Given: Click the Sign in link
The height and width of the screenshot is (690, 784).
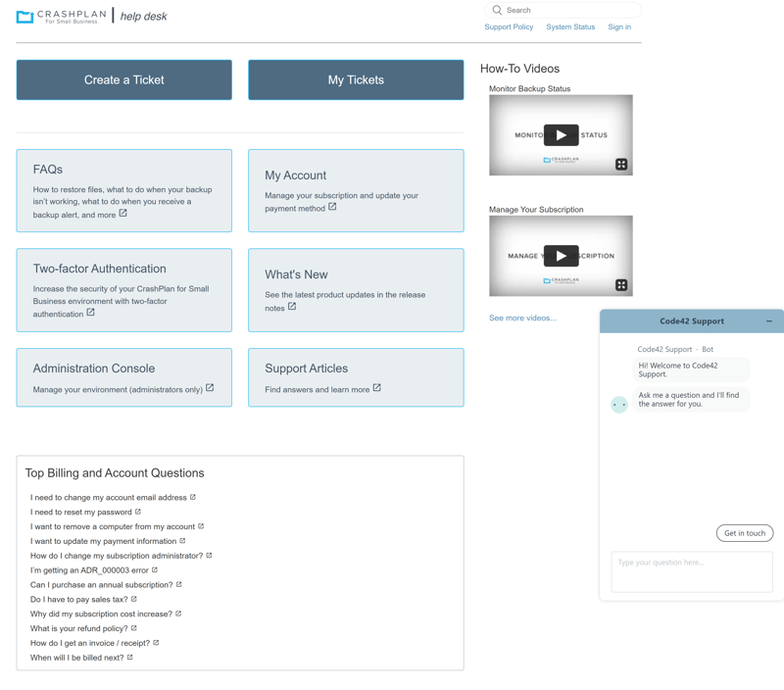Looking at the screenshot, I should (619, 27).
